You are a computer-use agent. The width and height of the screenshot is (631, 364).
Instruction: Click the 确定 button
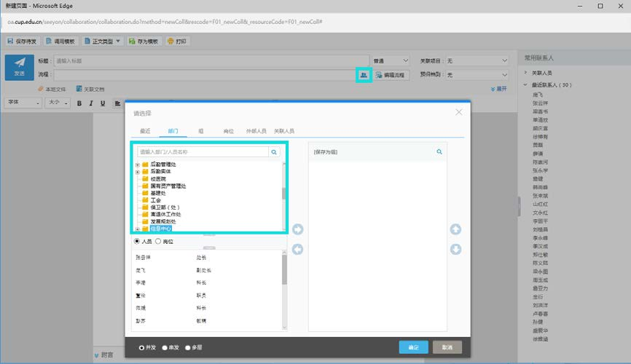pyautogui.click(x=413, y=347)
